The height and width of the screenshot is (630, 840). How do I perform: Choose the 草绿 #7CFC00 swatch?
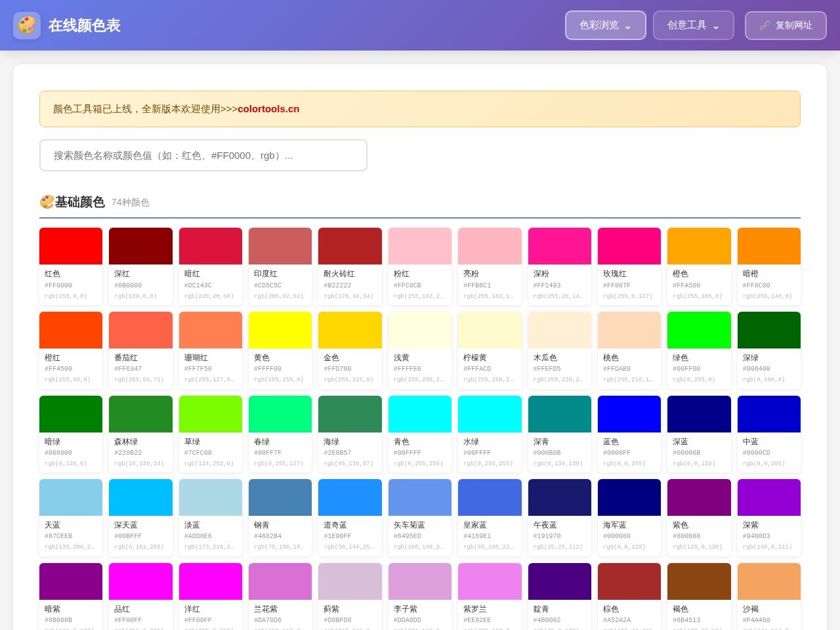211,434
